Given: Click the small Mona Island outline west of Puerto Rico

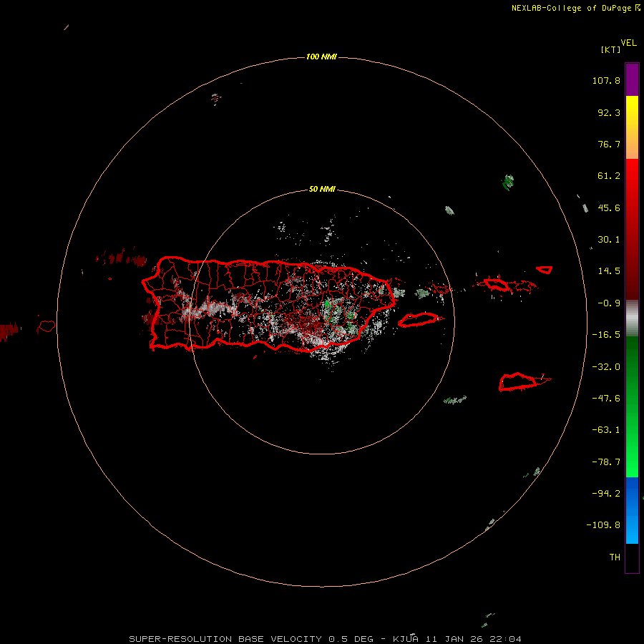Looking at the screenshot, I should click(46, 326).
